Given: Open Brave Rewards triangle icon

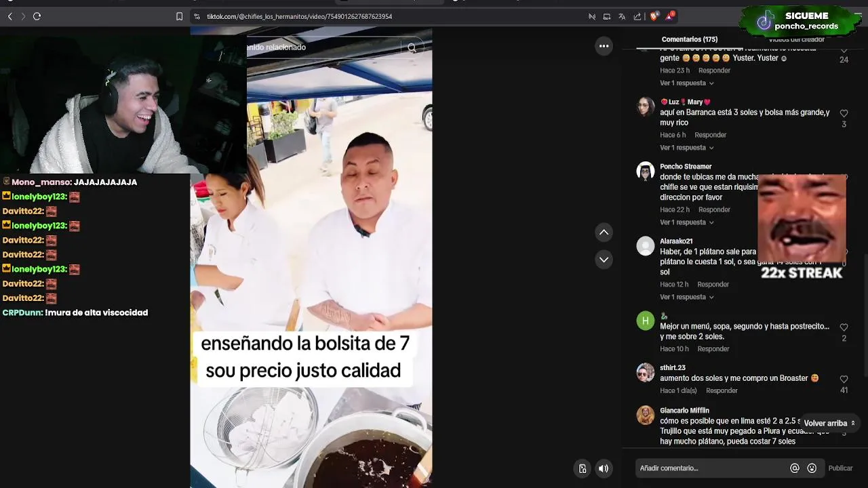Looking at the screenshot, I should tap(670, 16).
